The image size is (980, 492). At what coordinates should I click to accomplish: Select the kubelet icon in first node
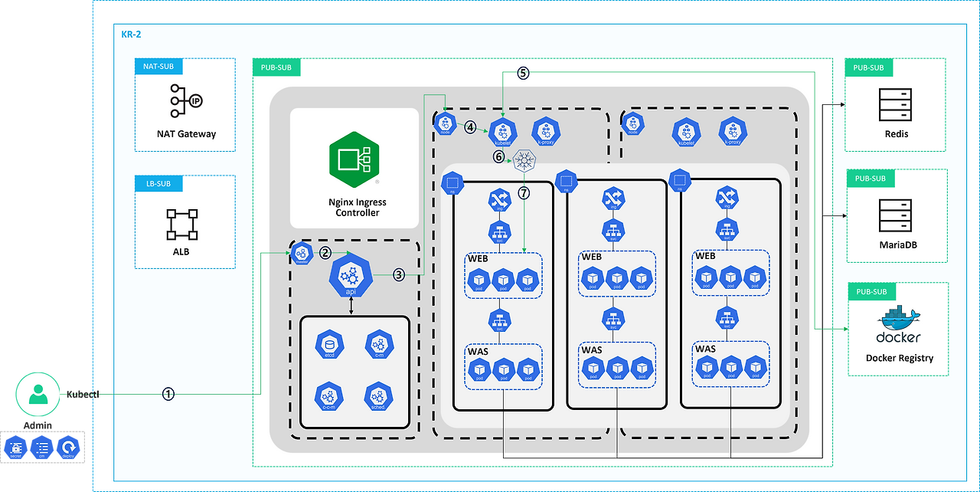pos(501,131)
